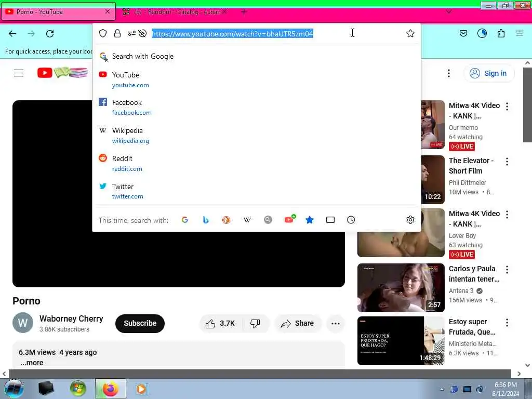Show hidden system tray icons
Viewport: 532px width, 399px height.
coord(442,389)
